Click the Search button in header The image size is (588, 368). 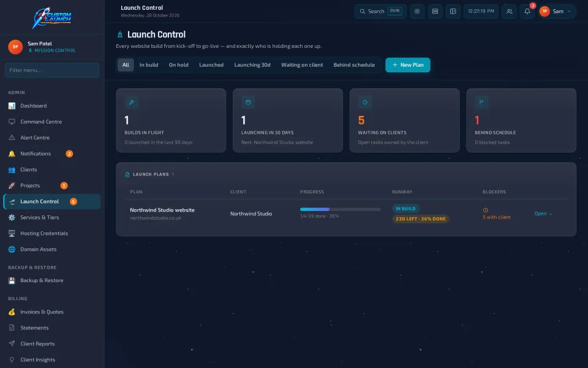[380, 11]
